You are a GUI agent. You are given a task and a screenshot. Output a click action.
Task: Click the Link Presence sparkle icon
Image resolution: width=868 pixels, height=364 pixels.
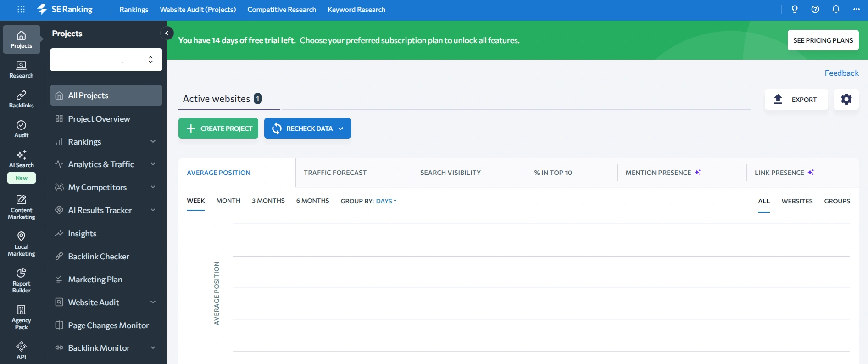coord(811,172)
